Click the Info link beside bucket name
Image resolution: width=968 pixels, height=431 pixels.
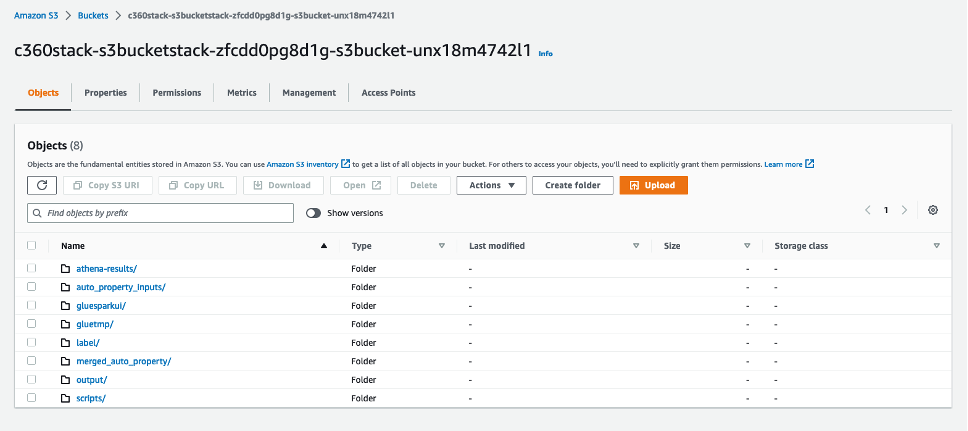[546, 54]
